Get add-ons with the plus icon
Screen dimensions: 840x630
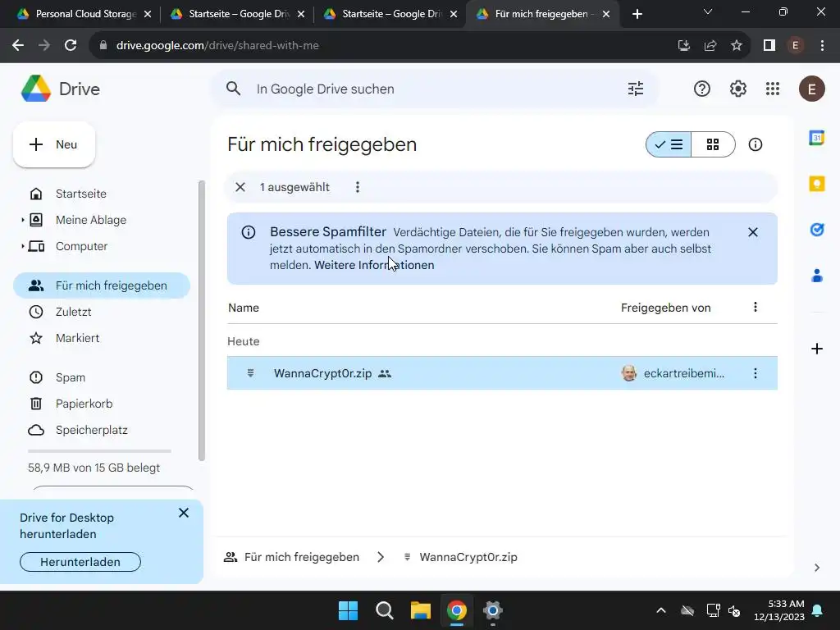tap(816, 349)
